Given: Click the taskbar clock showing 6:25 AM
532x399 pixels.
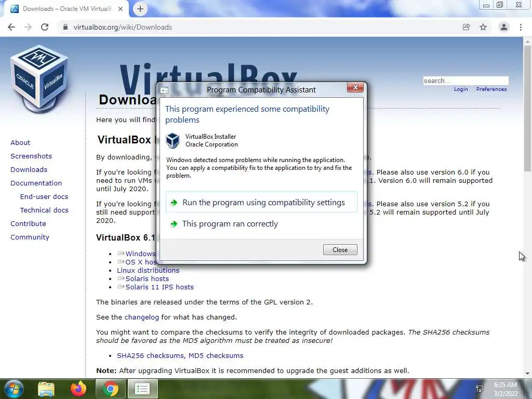Looking at the screenshot, I should point(506,389).
